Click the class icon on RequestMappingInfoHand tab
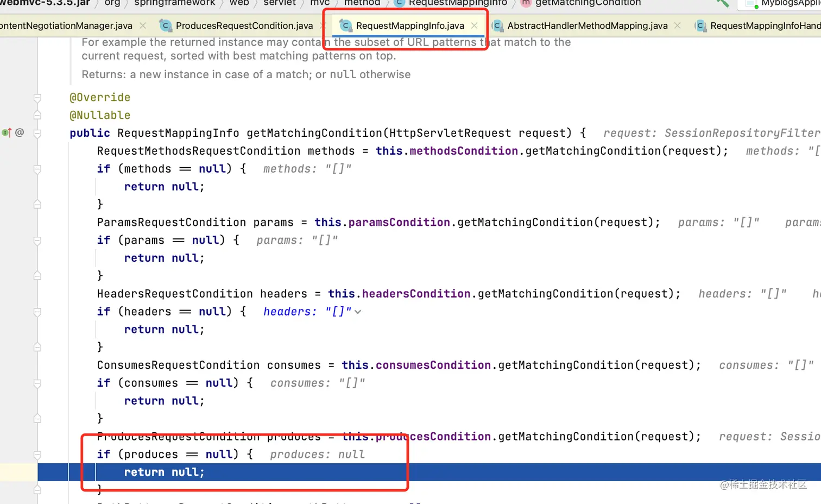 coord(700,26)
